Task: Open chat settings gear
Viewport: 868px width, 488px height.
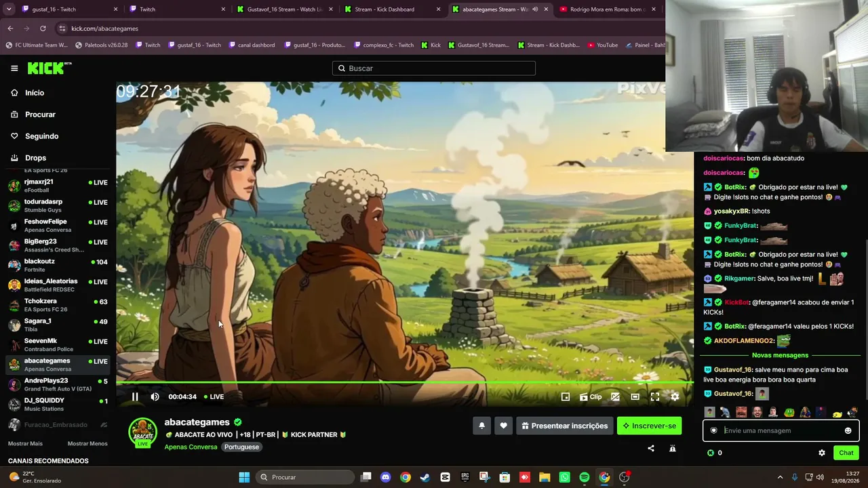Action: (822, 453)
